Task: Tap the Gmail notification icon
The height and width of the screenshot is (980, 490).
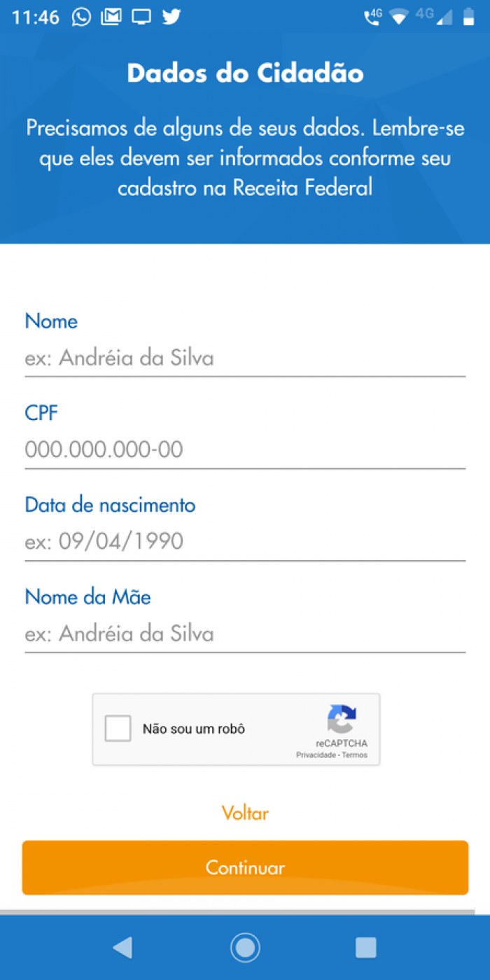Action: (111, 17)
